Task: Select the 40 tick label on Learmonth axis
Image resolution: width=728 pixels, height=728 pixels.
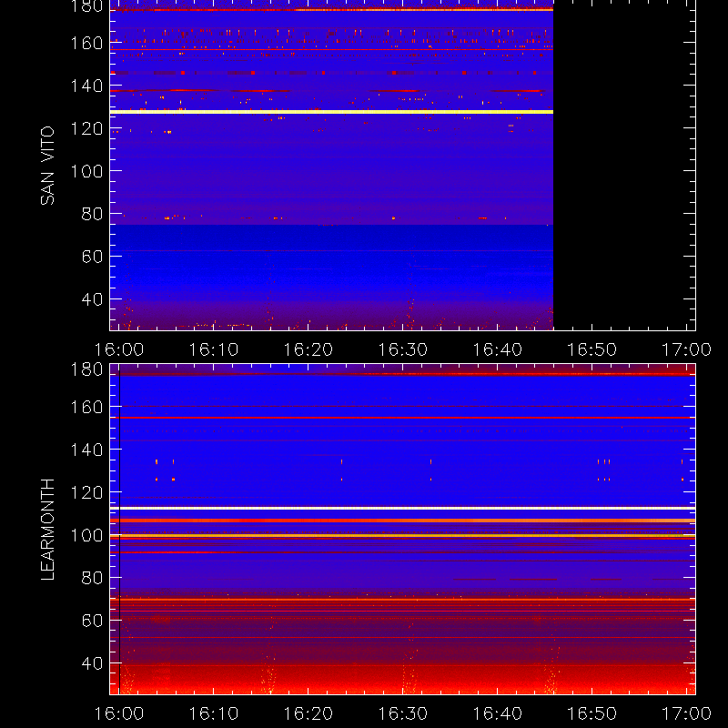Action: pos(93,663)
